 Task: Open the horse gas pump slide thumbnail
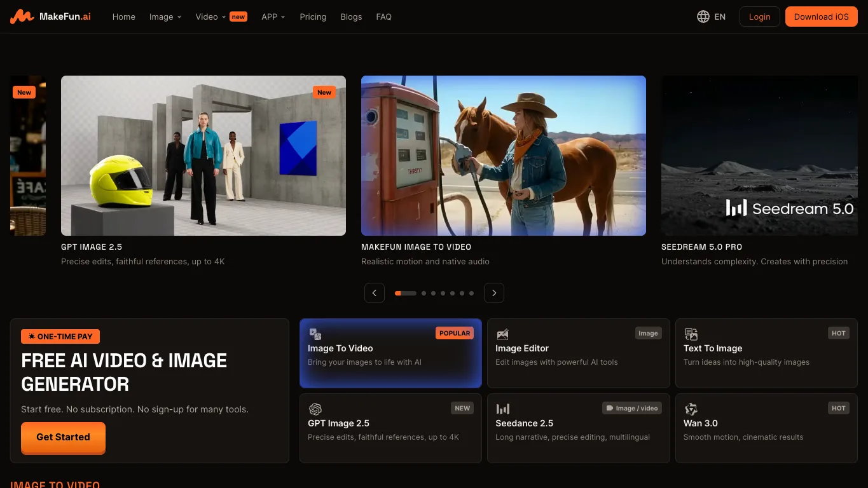tap(504, 156)
